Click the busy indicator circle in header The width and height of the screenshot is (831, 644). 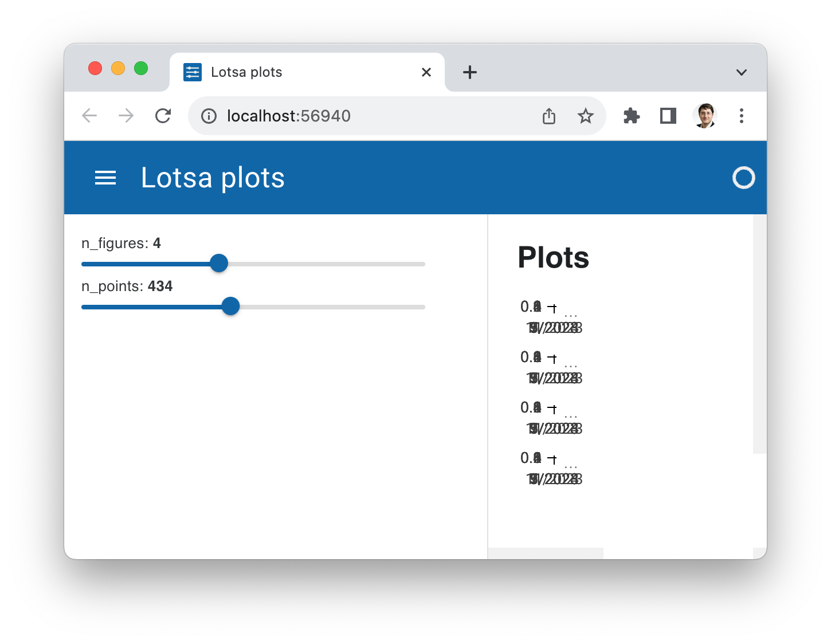(x=743, y=178)
